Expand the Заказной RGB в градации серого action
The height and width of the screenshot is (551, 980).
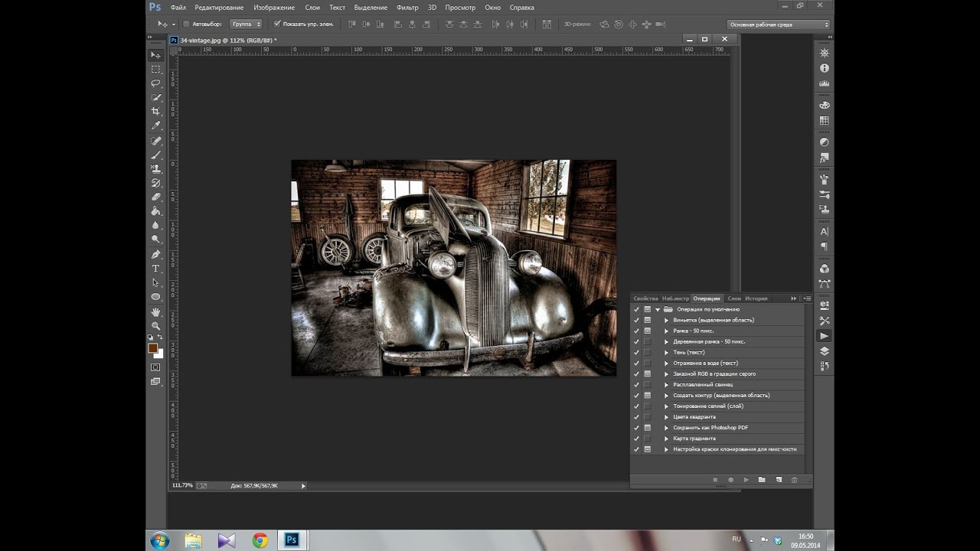click(666, 373)
